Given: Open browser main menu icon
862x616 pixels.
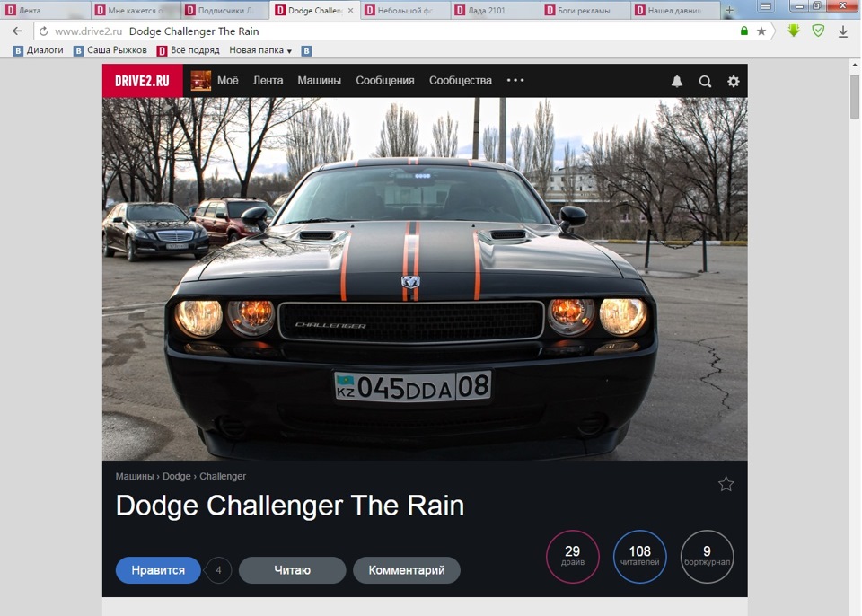Looking at the screenshot, I should pyautogui.click(x=766, y=6).
